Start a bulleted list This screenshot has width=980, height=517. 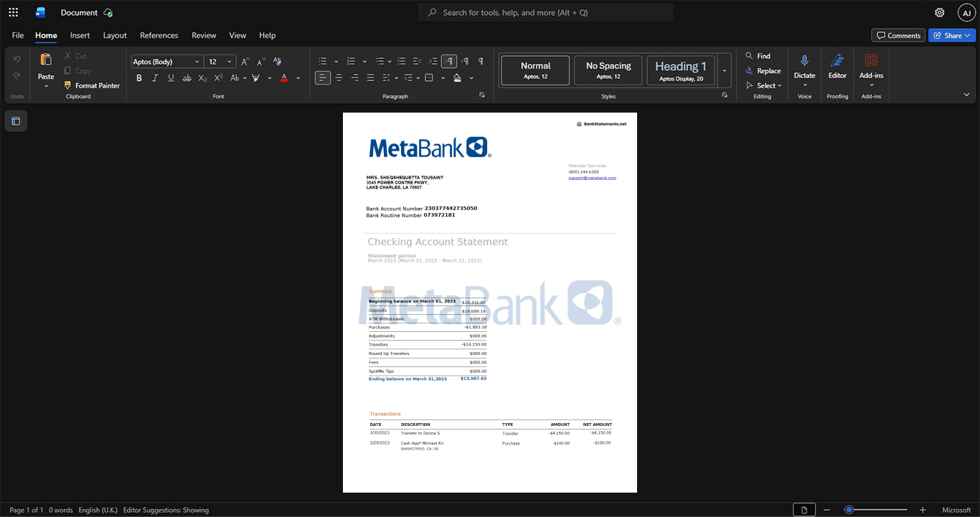(323, 62)
